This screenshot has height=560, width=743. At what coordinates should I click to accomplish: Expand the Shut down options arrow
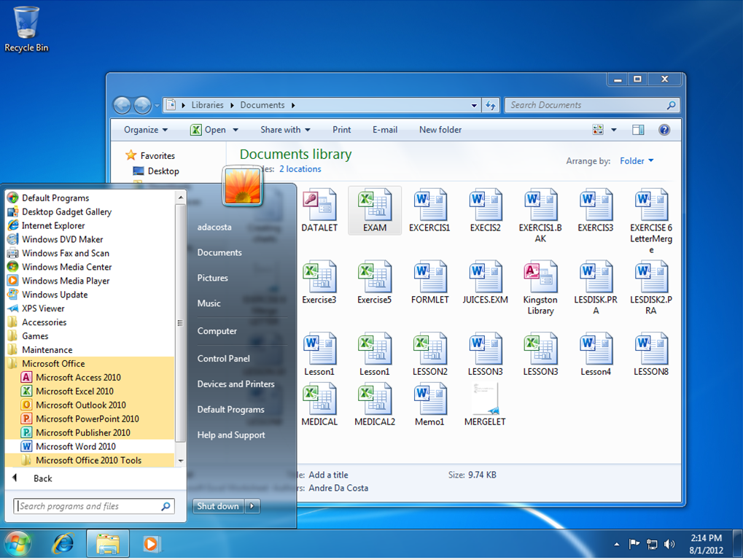point(252,506)
